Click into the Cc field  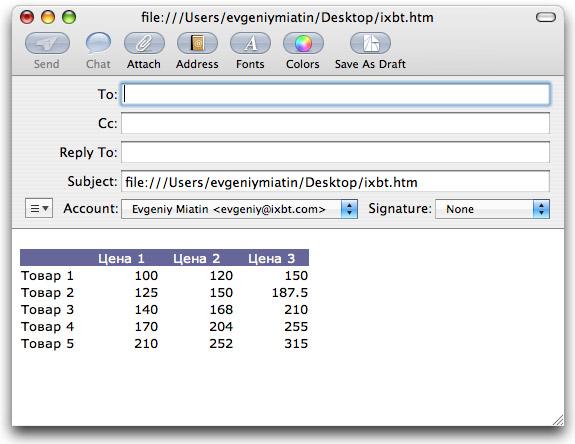tap(336, 123)
